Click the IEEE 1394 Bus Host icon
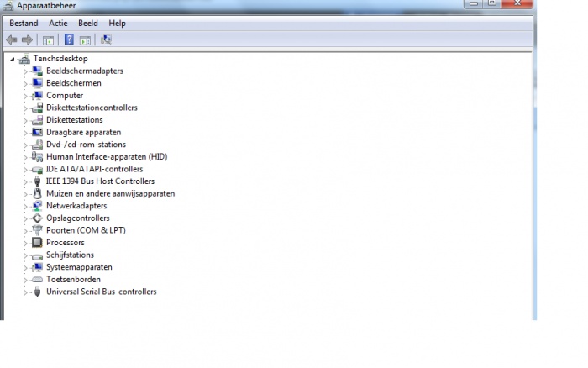This screenshot has width=588, height=368. (x=37, y=181)
